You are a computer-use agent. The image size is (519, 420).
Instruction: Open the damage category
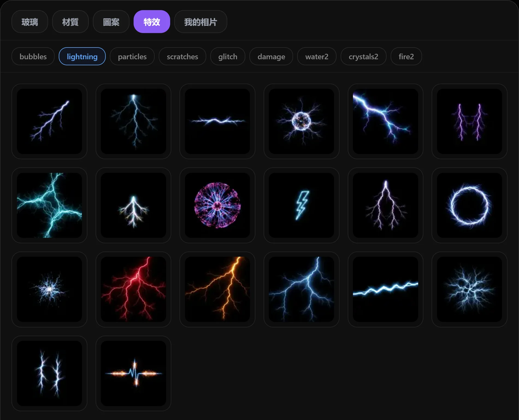[271, 57]
